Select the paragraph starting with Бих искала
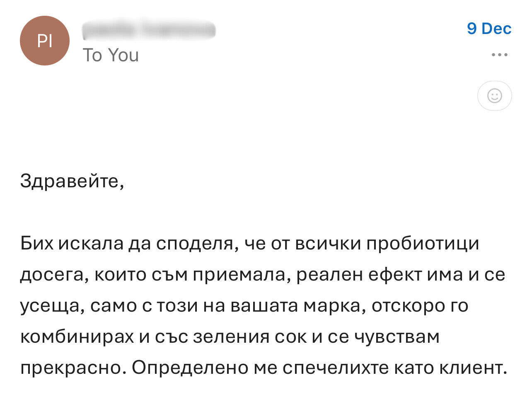The width and height of the screenshot is (532, 414). click(x=249, y=244)
